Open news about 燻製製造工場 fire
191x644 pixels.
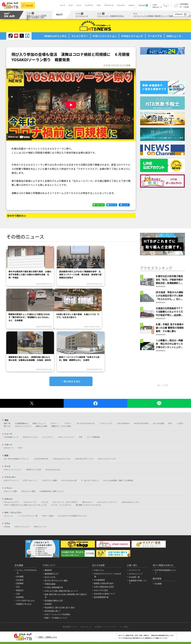point(30,351)
